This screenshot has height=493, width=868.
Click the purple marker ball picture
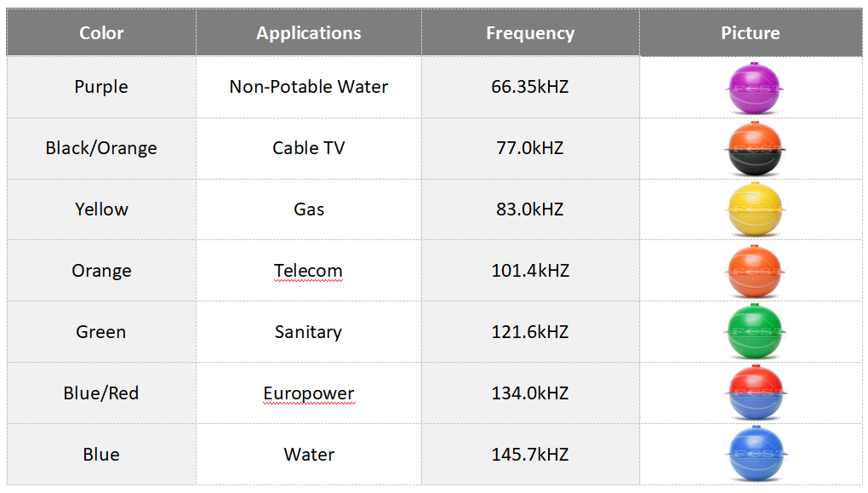pyautogui.click(x=756, y=88)
